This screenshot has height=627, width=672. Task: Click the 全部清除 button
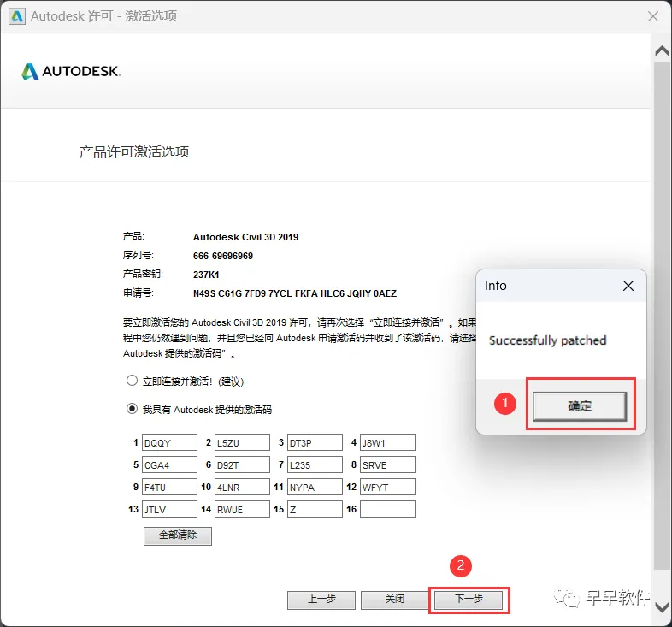point(178,535)
